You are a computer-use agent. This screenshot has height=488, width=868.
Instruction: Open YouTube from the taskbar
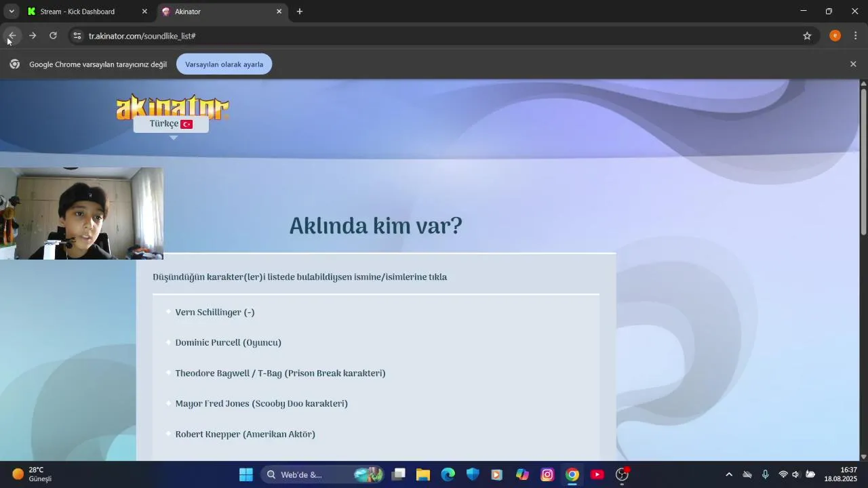click(597, 474)
